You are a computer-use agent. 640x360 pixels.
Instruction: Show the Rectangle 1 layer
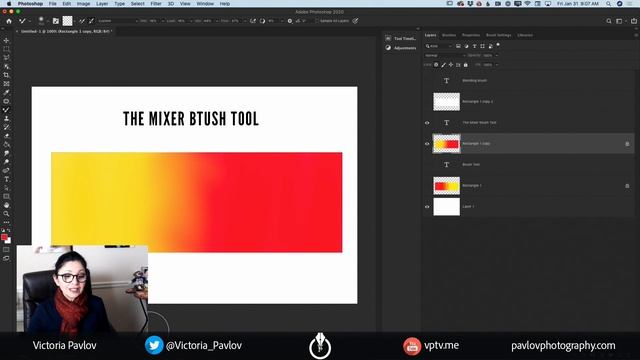pyautogui.click(x=427, y=186)
